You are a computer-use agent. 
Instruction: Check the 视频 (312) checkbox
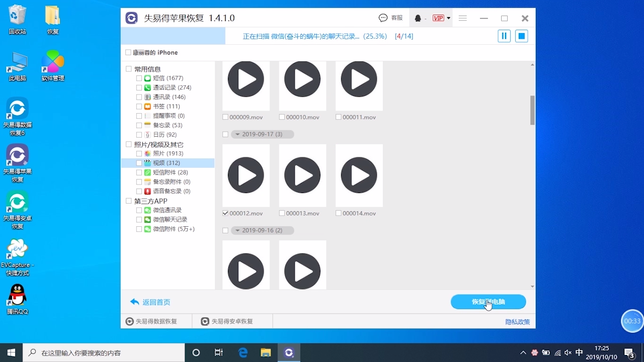pos(139,163)
